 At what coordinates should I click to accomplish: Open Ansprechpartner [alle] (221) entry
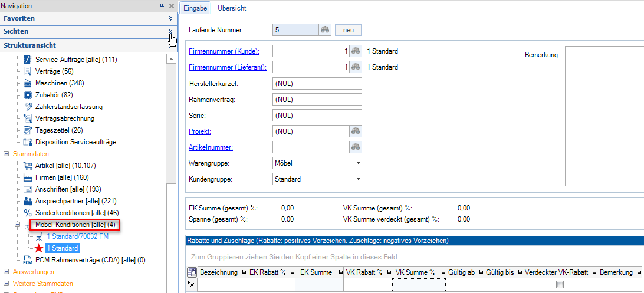point(75,200)
